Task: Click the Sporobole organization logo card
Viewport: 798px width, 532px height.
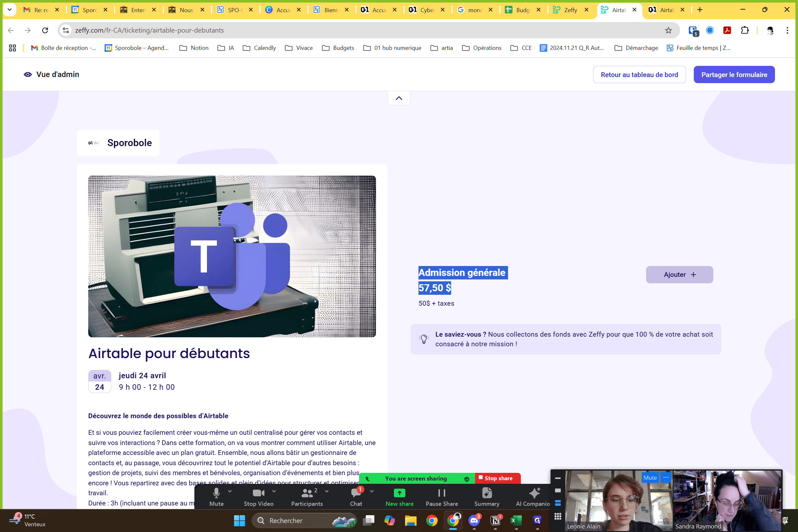Action: pos(118,143)
